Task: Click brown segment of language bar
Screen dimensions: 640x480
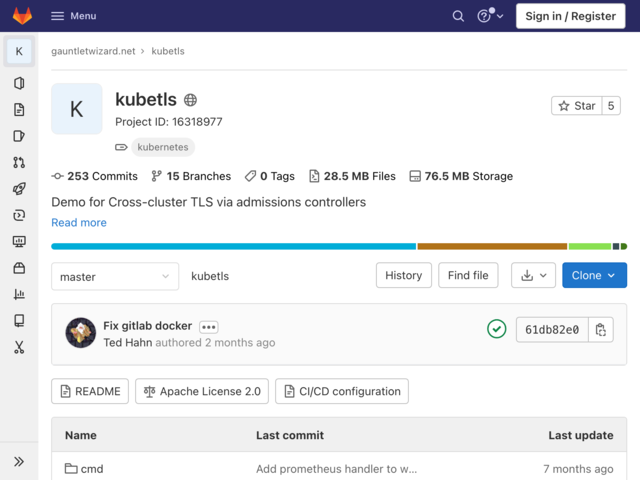Action: coord(492,246)
